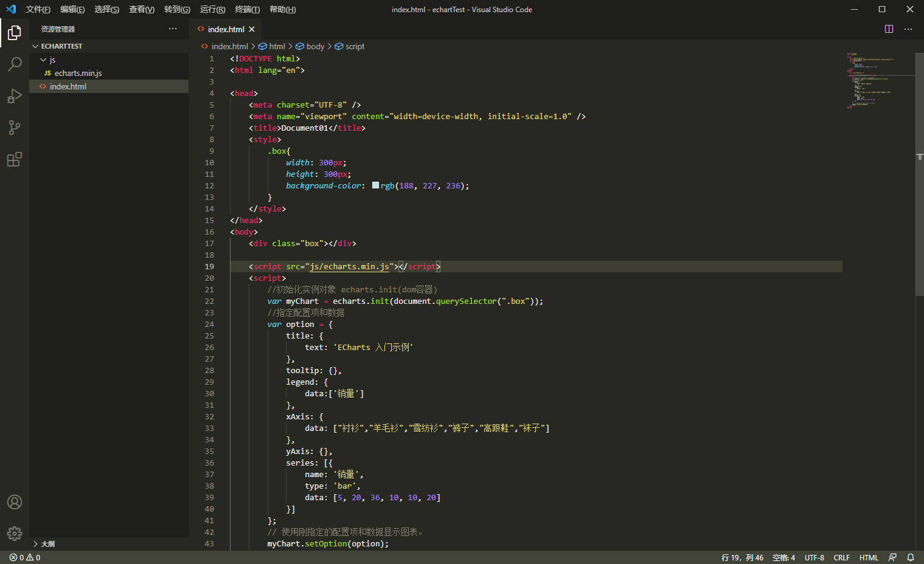Minimize the VS Code window
Screen dimensions: 924x564
[854, 9]
